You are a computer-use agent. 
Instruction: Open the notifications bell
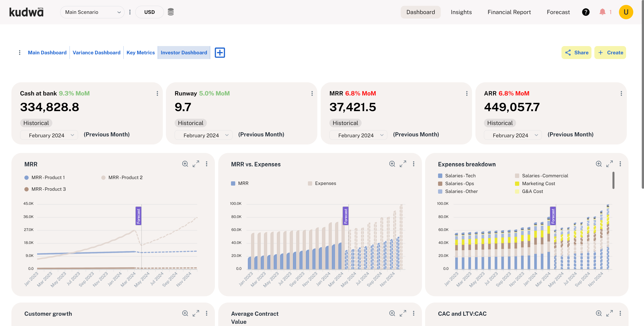[x=602, y=12]
